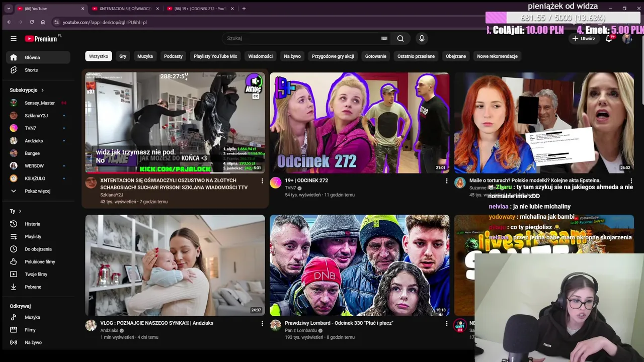The image size is (644, 362).
Task: Play the Prawdziwy Lombard thumbnail
Action: pos(359,265)
